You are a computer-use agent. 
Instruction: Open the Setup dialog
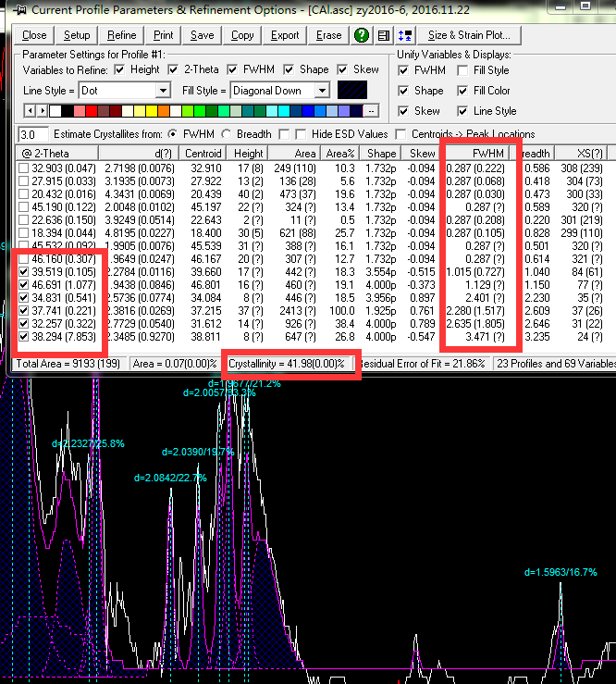(77, 35)
